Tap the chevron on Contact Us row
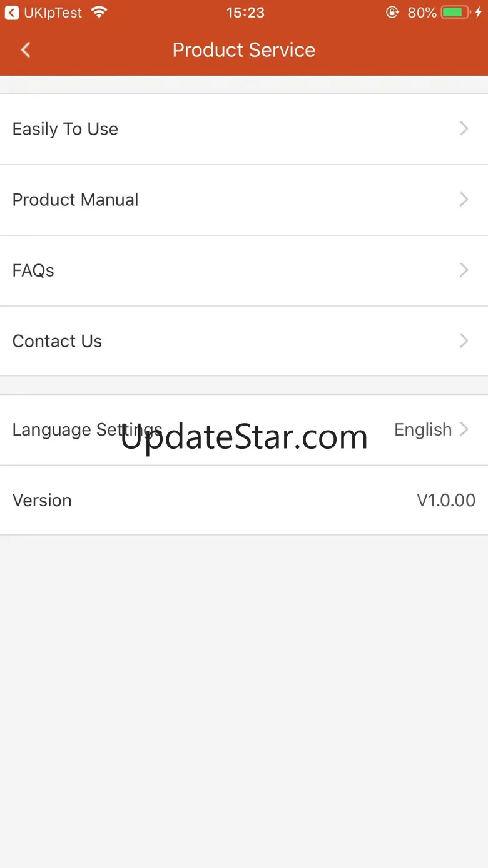 (x=464, y=341)
